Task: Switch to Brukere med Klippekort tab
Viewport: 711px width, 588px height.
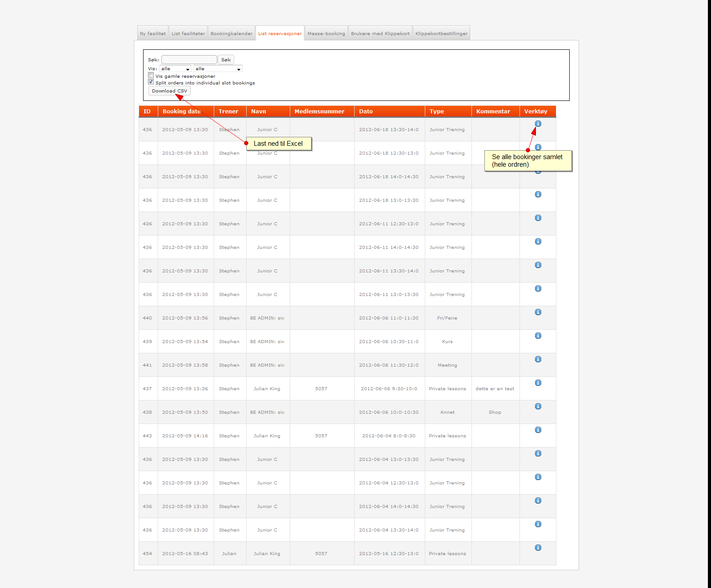Action: pyautogui.click(x=380, y=33)
